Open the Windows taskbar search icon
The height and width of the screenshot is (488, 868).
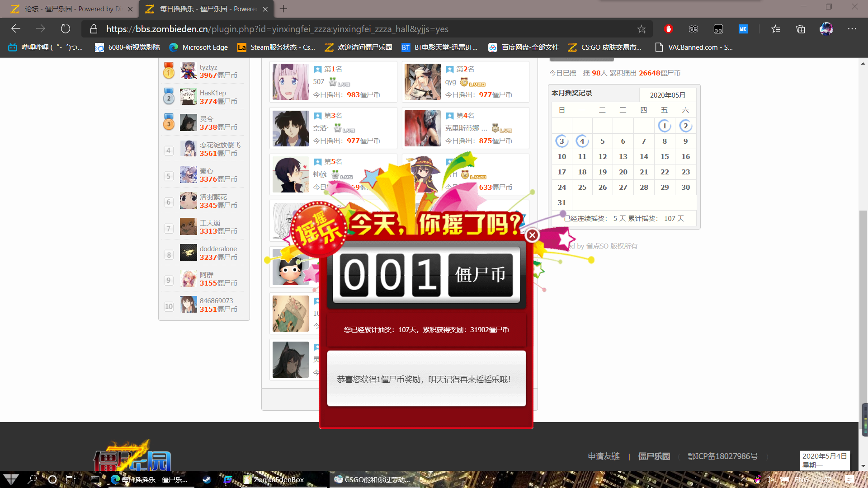[x=32, y=479]
